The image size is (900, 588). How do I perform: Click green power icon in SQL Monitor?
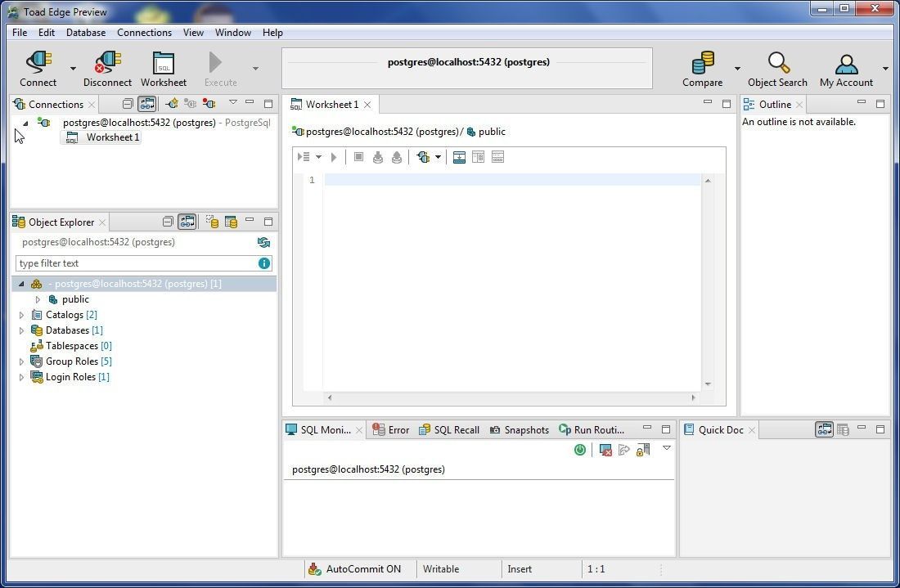pyautogui.click(x=580, y=450)
